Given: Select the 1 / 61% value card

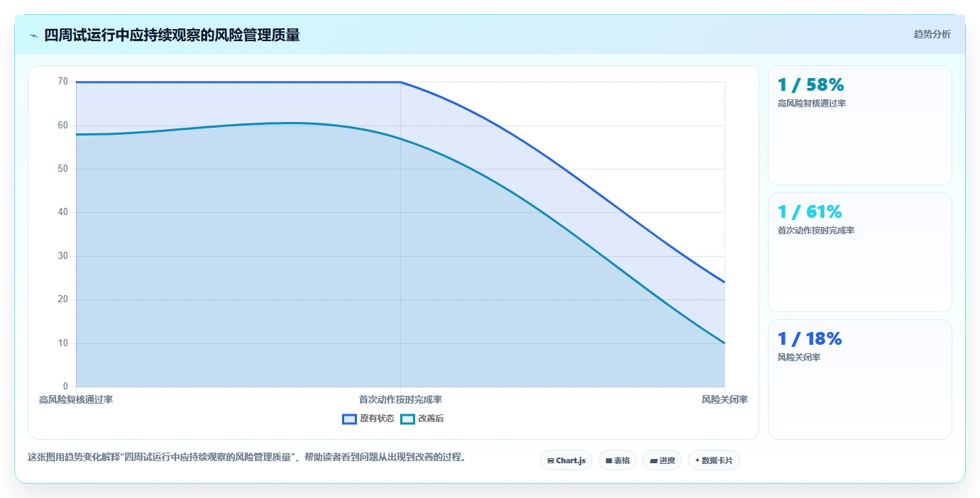Looking at the screenshot, I should tap(859, 252).
